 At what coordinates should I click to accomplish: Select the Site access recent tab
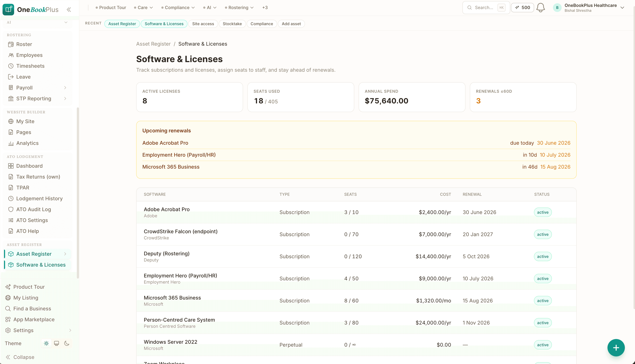(203, 24)
